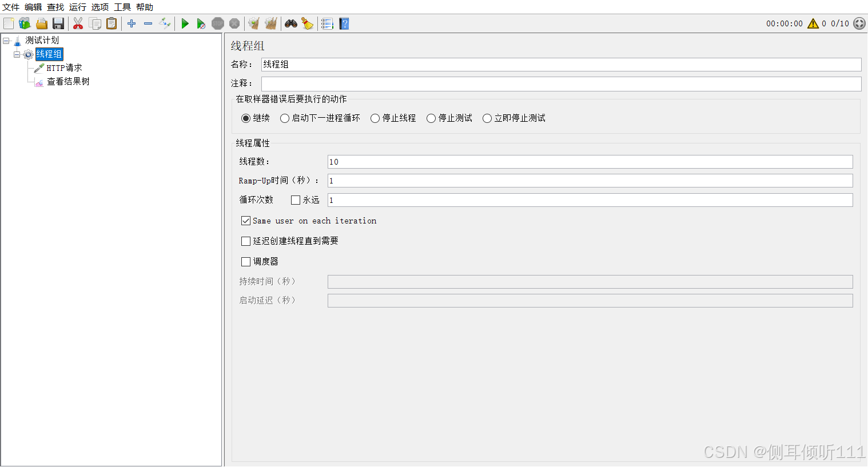Viewport: 868px width, 467px height.
Task: Click the 线程数 input field
Action: click(x=590, y=162)
